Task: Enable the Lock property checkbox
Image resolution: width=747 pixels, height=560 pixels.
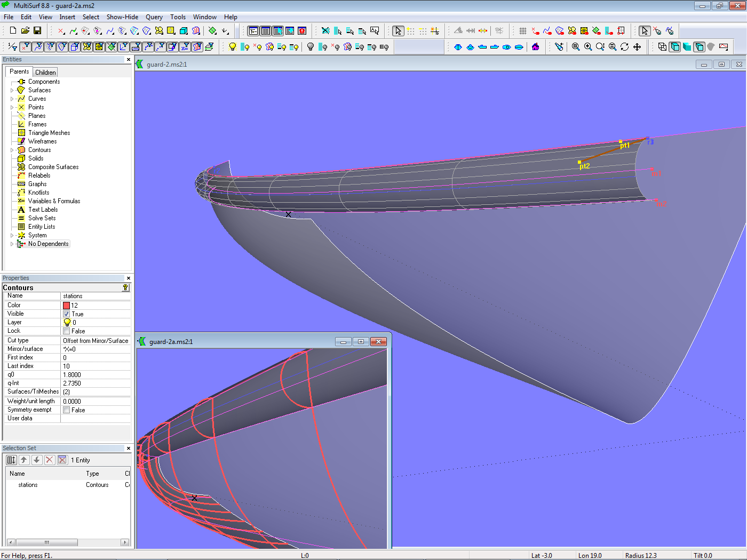Action: [x=67, y=331]
